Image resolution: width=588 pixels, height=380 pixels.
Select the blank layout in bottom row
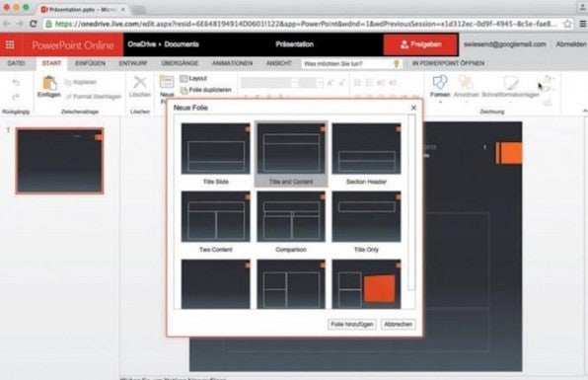click(x=216, y=284)
